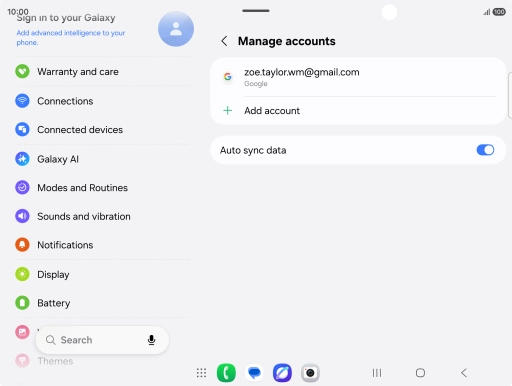Open Battery settings
This screenshot has height=386, width=512.
click(102, 303)
